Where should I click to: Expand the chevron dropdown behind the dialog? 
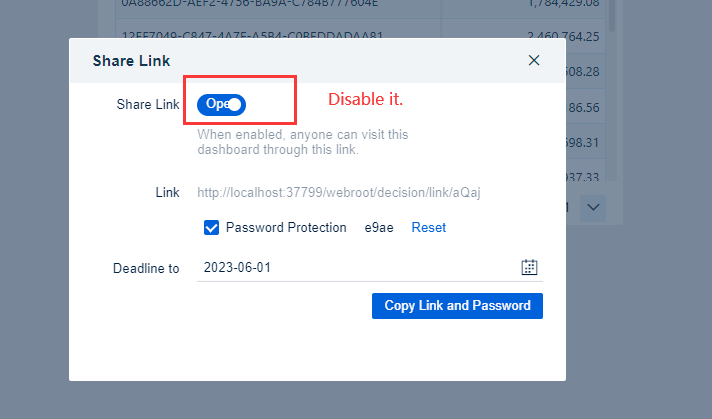[x=593, y=208]
